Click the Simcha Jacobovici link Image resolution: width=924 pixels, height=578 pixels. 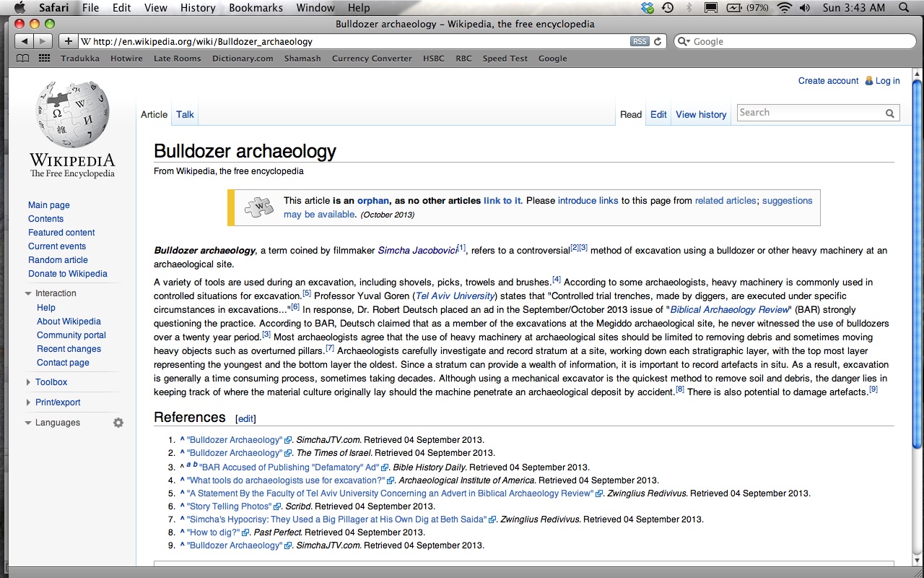click(x=417, y=251)
